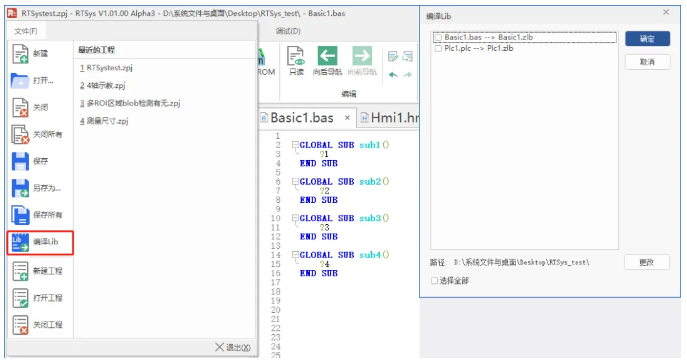The width and height of the screenshot is (687, 363).
Task: Close the Basic1.bas tab with its x
Action: pos(347,118)
